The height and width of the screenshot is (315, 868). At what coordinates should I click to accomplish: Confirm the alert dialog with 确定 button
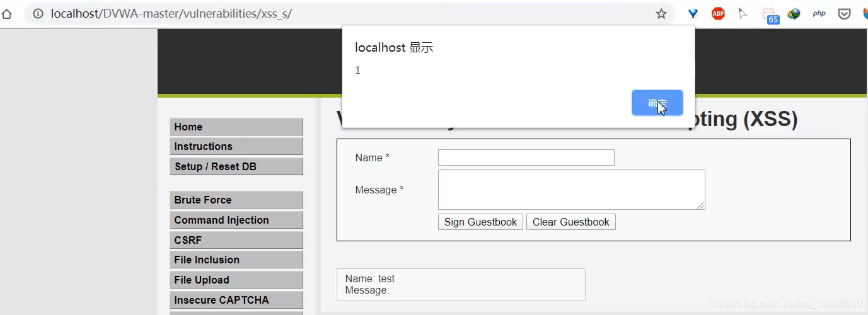pyautogui.click(x=657, y=103)
